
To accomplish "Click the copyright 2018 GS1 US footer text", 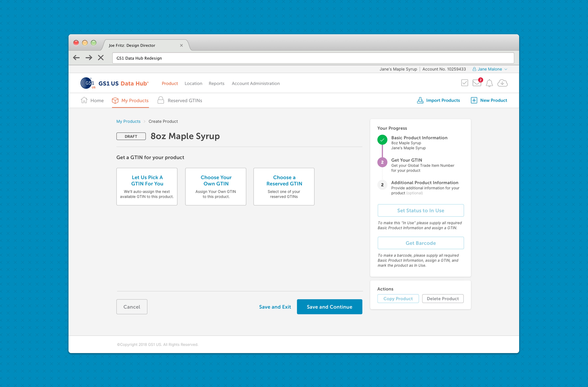I will (158, 345).
